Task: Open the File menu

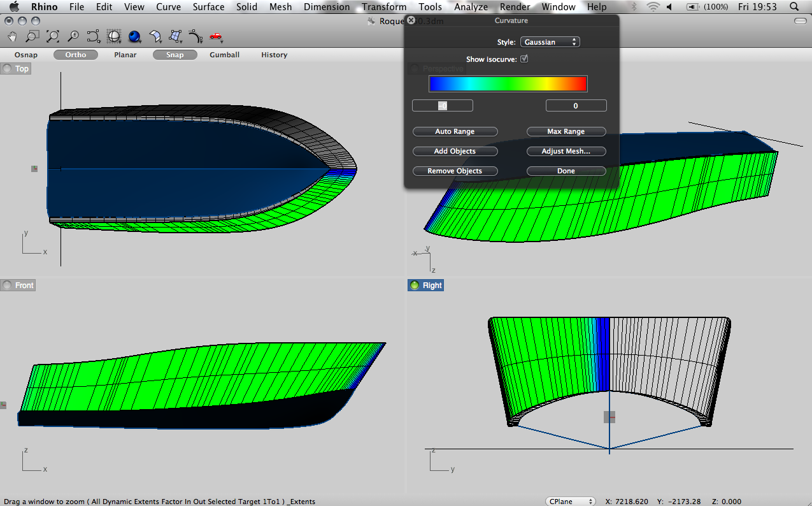Action: pyautogui.click(x=76, y=7)
